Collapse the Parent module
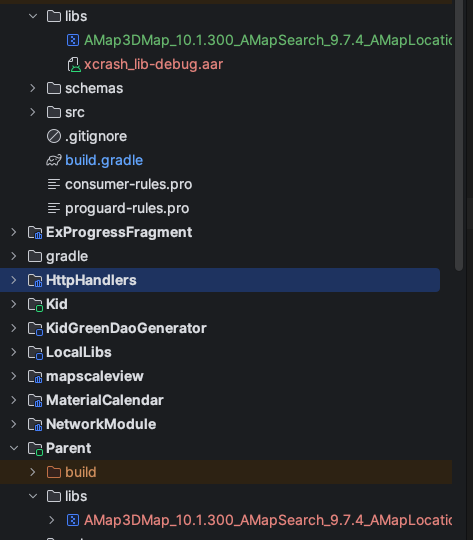The image size is (473, 540). (14, 448)
